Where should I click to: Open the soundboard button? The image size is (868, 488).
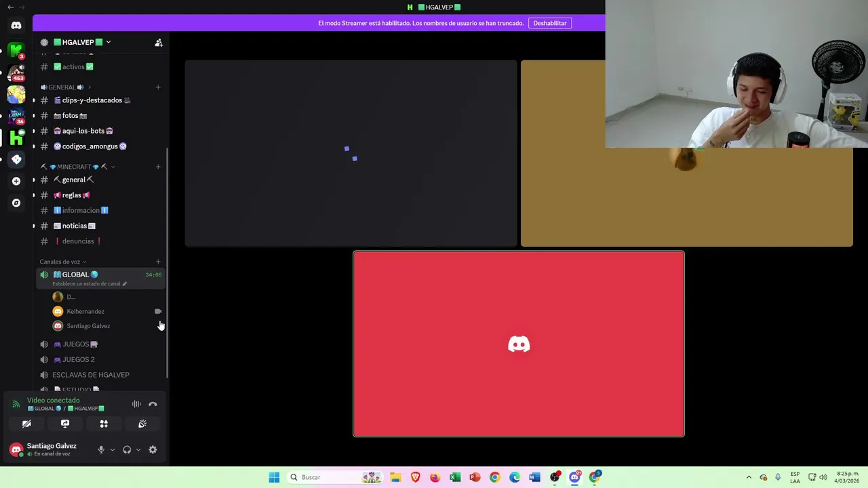tap(142, 424)
